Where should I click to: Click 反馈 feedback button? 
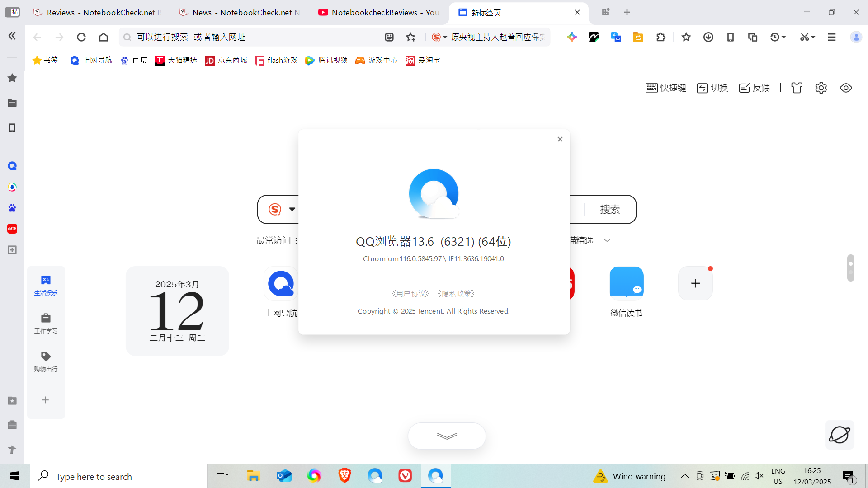pos(755,88)
